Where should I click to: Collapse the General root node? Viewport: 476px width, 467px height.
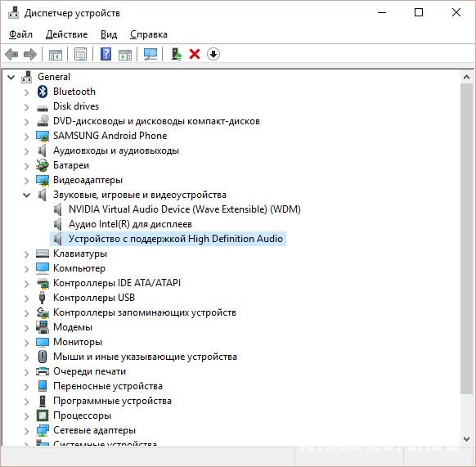pos(11,77)
